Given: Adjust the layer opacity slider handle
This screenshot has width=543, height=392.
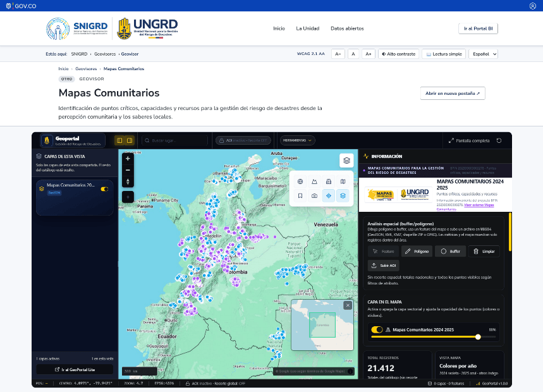Looking at the screenshot, I should pyautogui.click(x=478, y=336).
